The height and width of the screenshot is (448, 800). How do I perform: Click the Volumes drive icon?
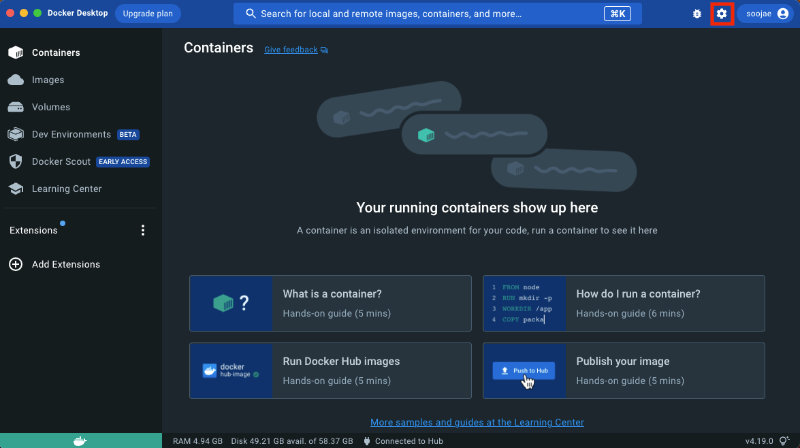[x=16, y=107]
